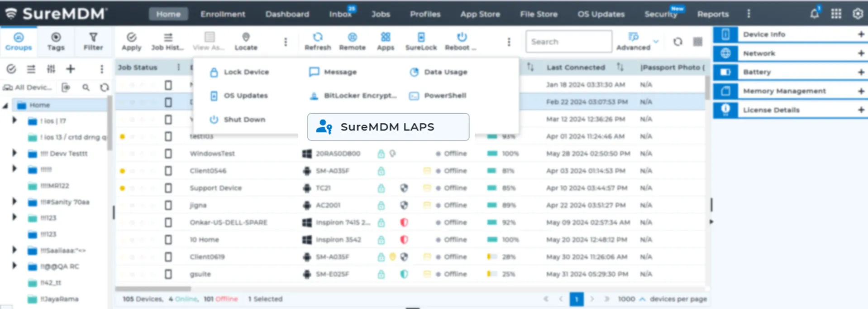Add a new group with plus icon
The width and height of the screenshot is (868, 309).
tap(71, 69)
